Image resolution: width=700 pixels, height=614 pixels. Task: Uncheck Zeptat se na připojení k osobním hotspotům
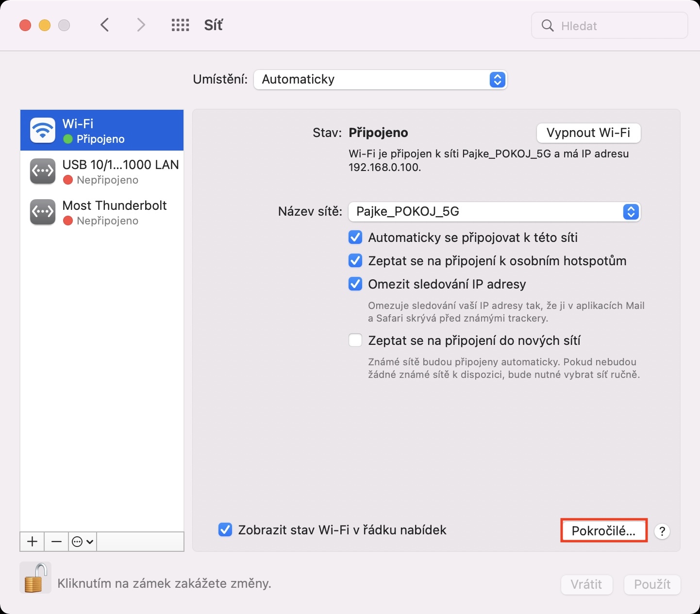click(355, 261)
